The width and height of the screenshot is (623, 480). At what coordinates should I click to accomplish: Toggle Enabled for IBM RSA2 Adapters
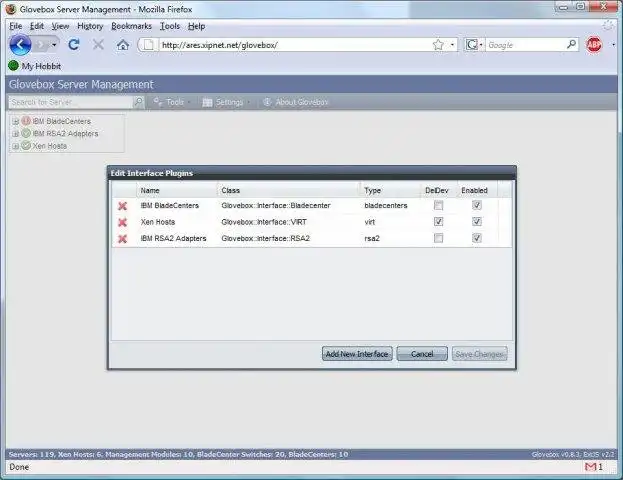pyautogui.click(x=477, y=238)
